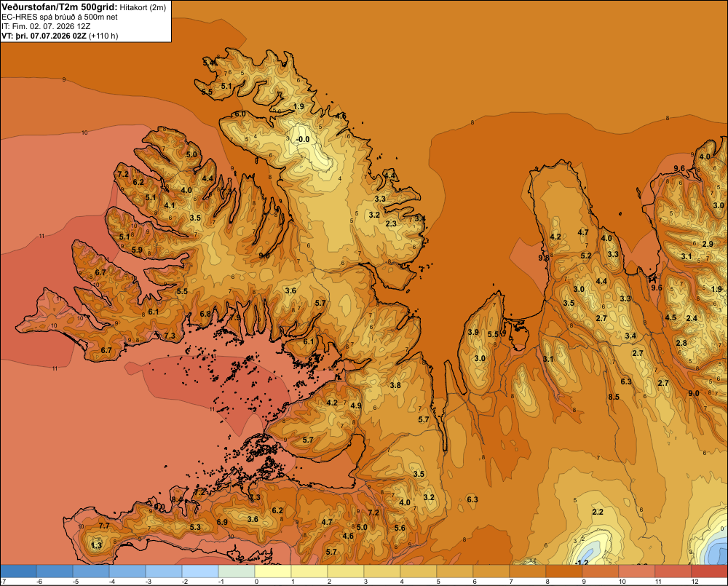Click legend swatch between -1 and 0
The image size is (728, 586).
[x=237, y=571]
